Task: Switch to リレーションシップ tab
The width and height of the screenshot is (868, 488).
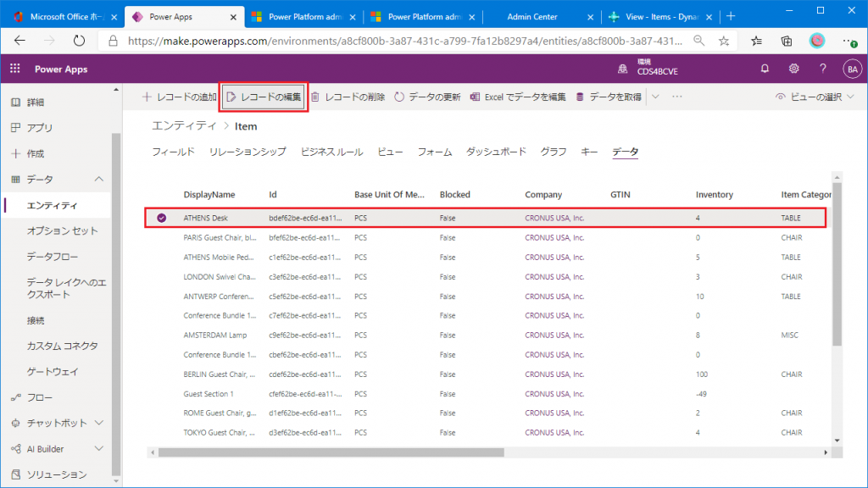Action: pyautogui.click(x=248, y=152)
